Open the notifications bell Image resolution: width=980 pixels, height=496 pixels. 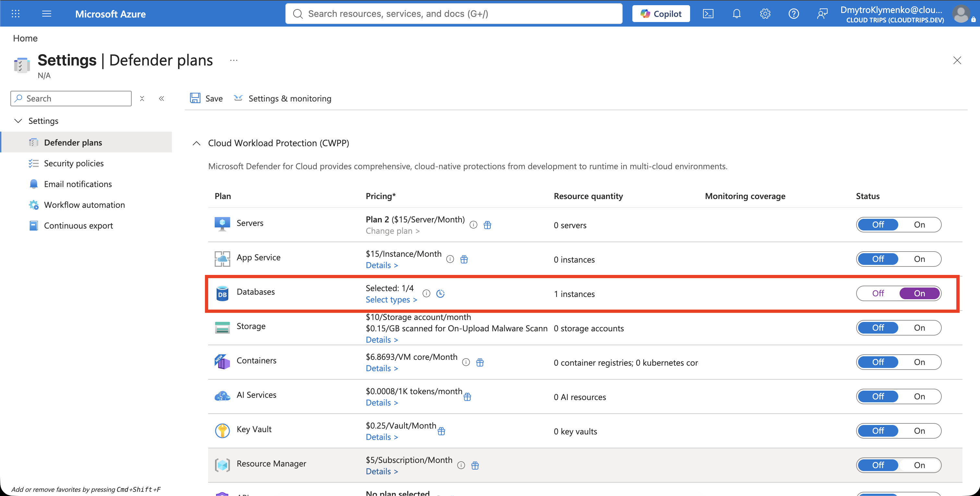[736, 14]
